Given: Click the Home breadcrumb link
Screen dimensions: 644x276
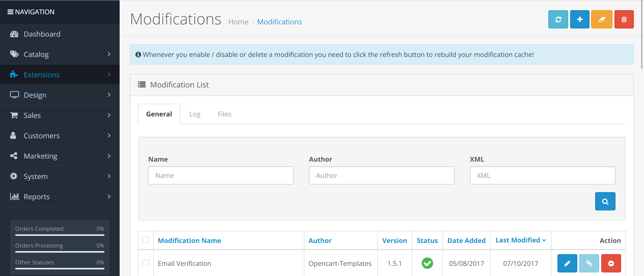Looking at the screenshot, I should tap(238, 22).
